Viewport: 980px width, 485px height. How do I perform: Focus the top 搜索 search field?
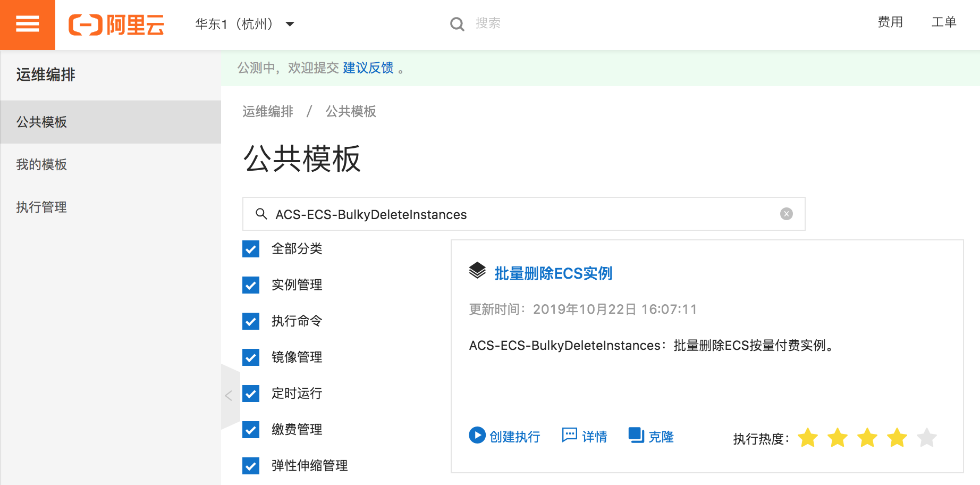tap(488, 23)
